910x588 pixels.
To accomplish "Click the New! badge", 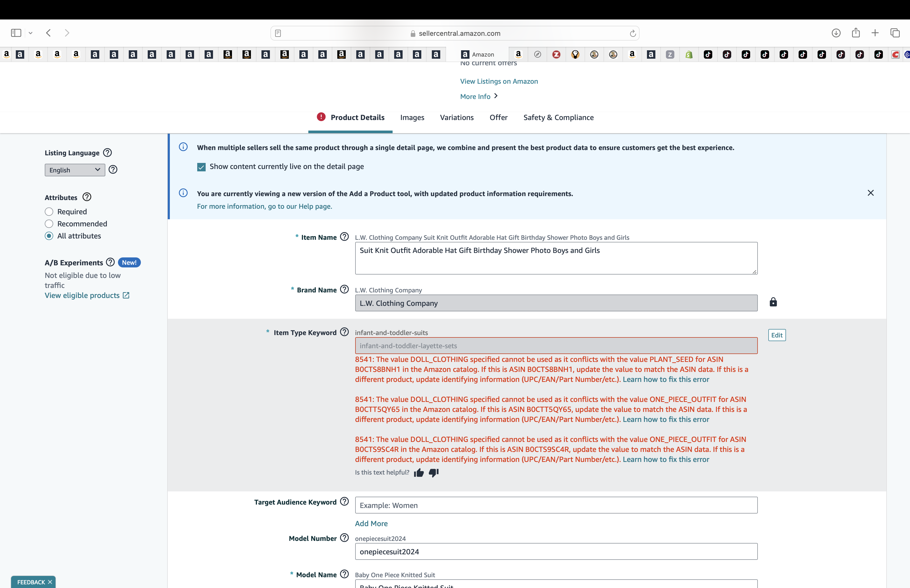I will click(129, 263).
